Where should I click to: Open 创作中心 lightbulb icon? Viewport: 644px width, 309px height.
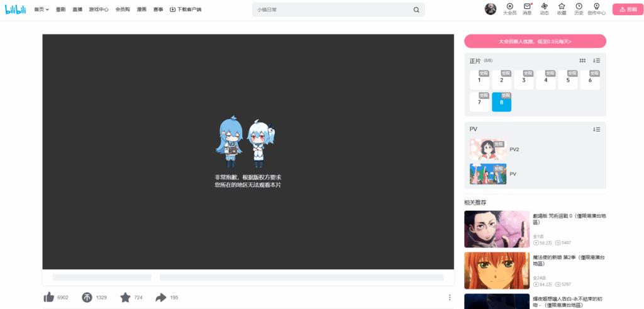pos(596,9)
